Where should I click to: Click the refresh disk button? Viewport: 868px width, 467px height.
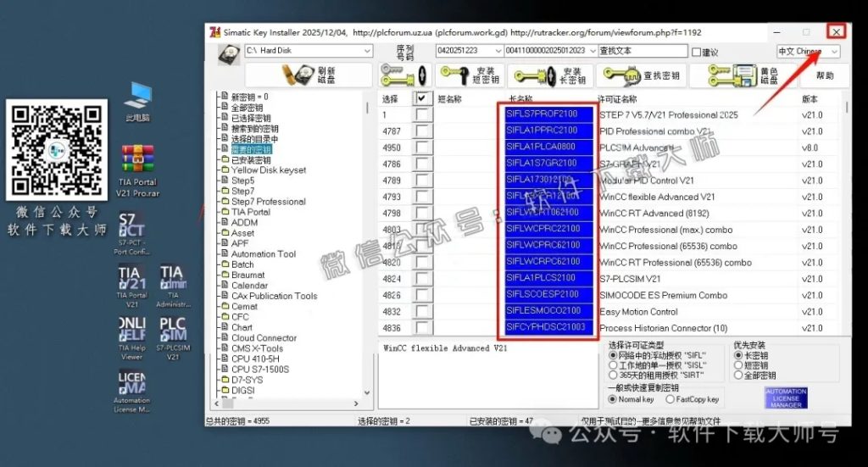[309, 75]
